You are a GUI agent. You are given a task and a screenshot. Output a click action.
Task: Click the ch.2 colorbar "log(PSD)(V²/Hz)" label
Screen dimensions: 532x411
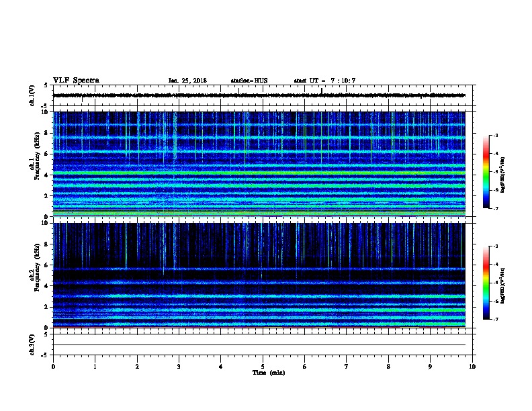tap(502, 285)
